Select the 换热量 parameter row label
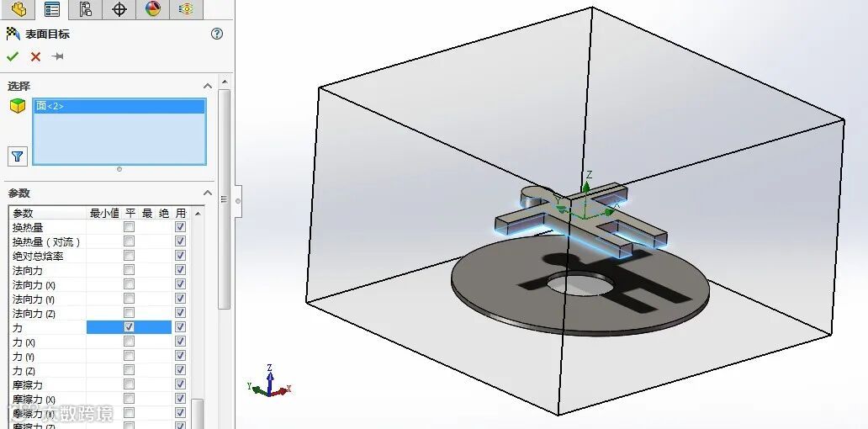This screenshot has width=868, height=429. [28, 227]
